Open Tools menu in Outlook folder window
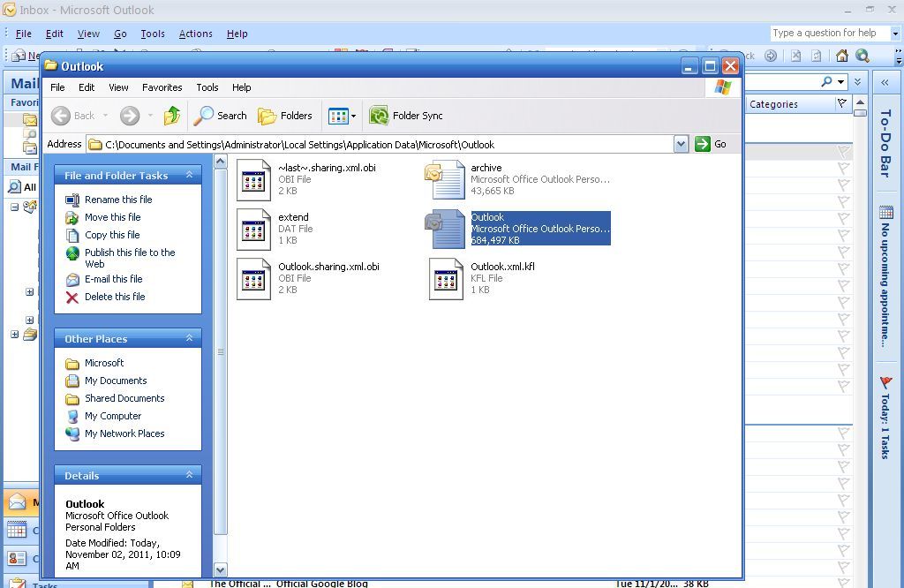904x588 pixels. point(207,87)
